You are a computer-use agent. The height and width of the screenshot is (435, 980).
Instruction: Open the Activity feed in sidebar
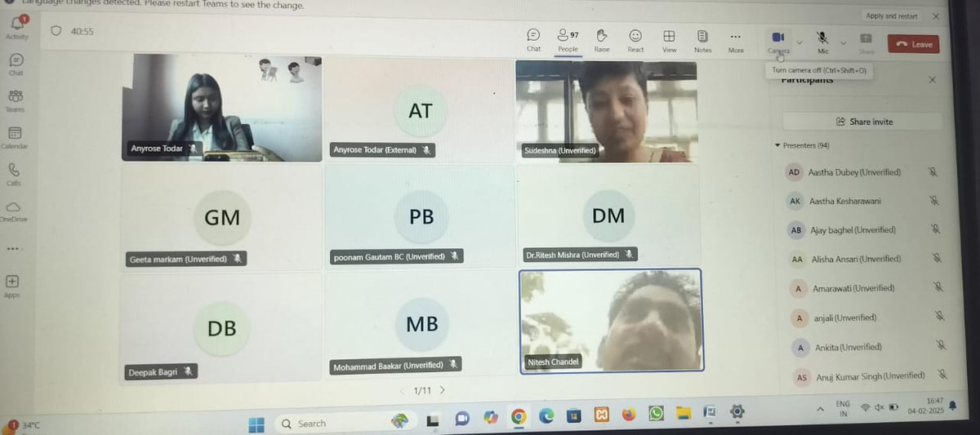[16, 27]
